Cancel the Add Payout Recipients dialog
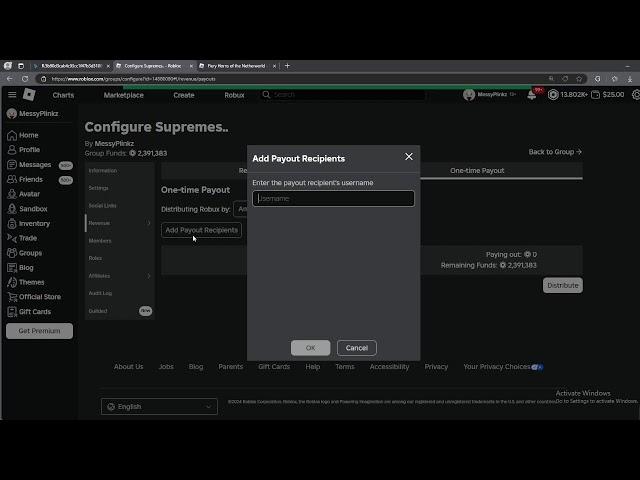This screenshot has height=480, width=640. click(357, 348)
